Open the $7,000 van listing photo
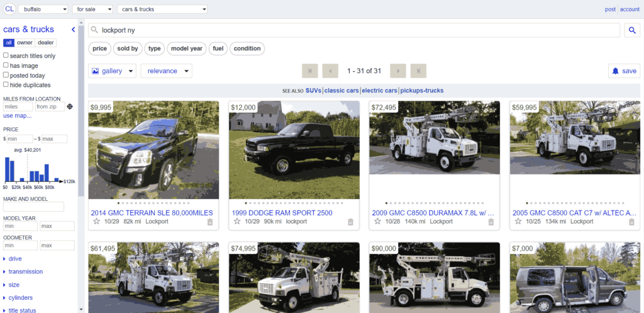Screen dimensions: 644x313 coord(575,278)
